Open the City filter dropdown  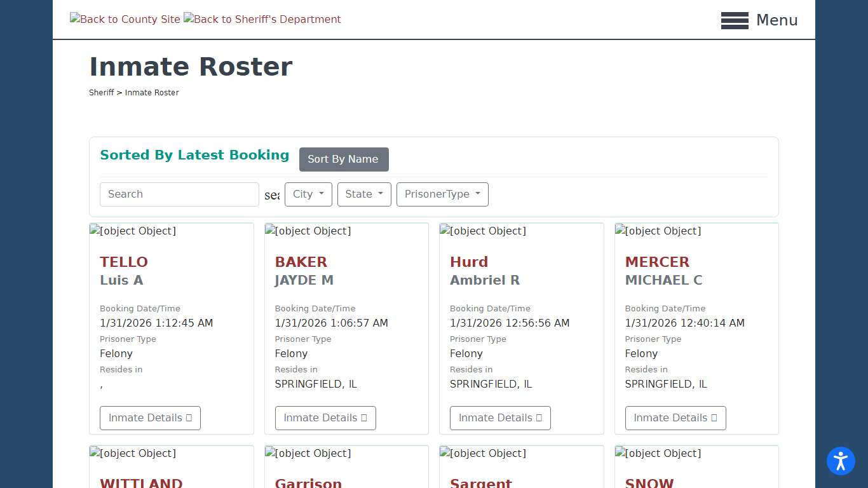(308, 194)
